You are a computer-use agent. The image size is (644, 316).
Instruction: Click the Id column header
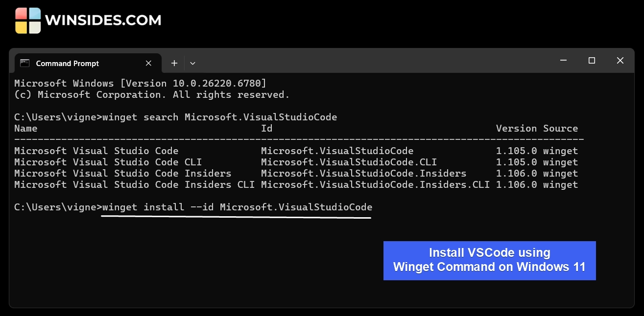click(x=266, y=129)
